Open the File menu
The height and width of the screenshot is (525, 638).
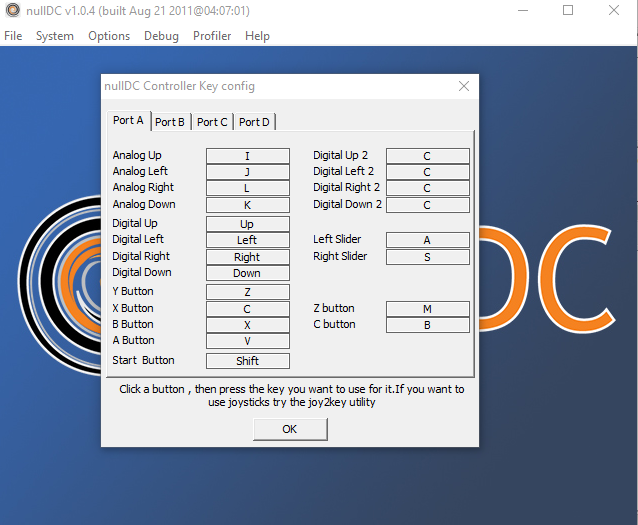[13, 36]
